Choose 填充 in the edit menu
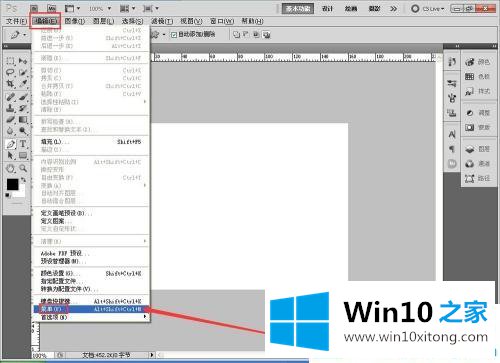 point(90,142)
